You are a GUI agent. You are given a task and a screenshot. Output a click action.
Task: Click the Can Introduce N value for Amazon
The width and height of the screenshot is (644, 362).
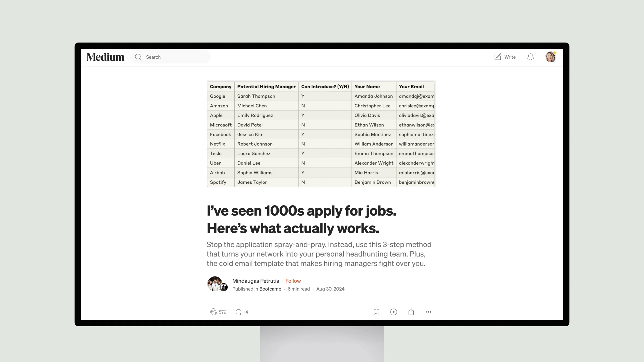[303, 106]
